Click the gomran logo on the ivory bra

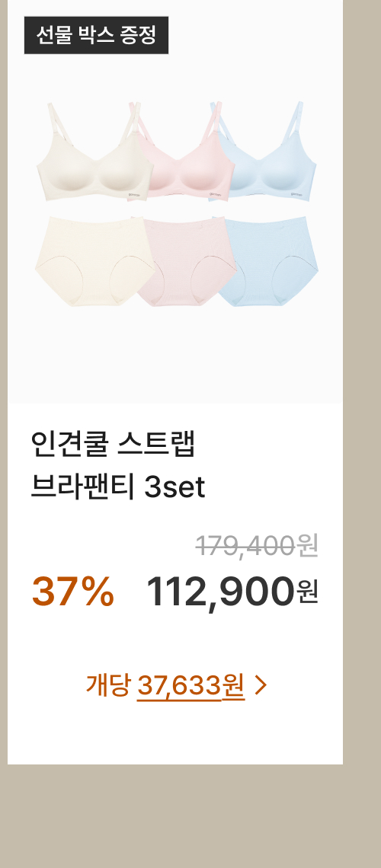click(x=135, y=194)
